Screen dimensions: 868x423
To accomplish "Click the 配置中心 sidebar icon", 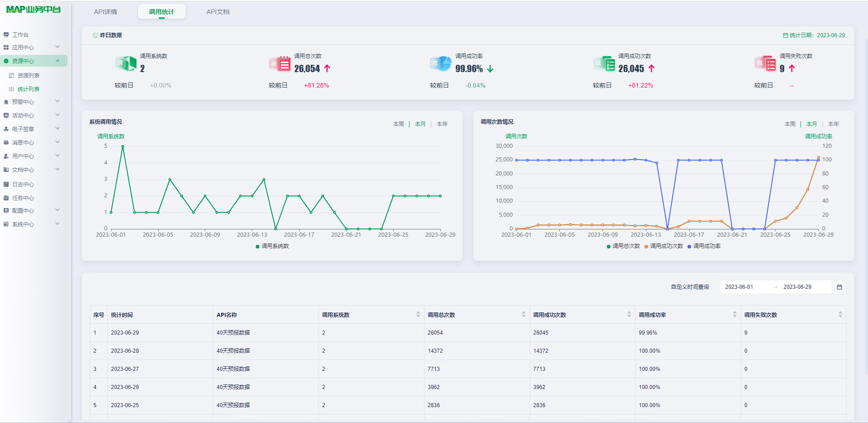I will tap(6, 210).
